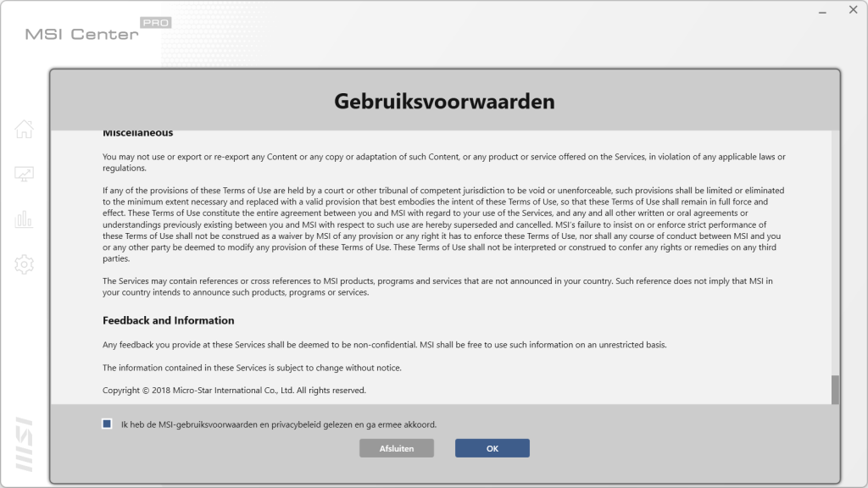Screen dimensions: 868x488
Task: Click the Miscellaneous section heading
Action: (x=137, y=133)
